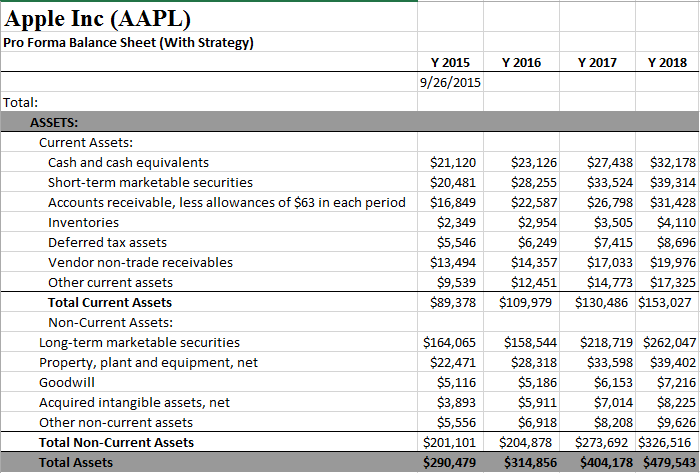
Task: Click the Property, plant and equipment label
Action: (148, 362)
